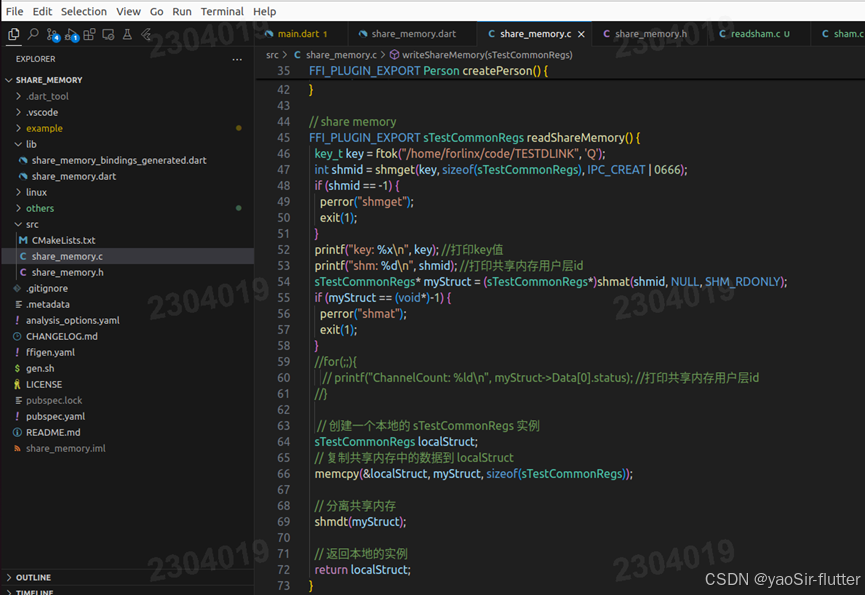Open the Help menu
Viewport: 865px width, 595px height.
tap(264, 11)
